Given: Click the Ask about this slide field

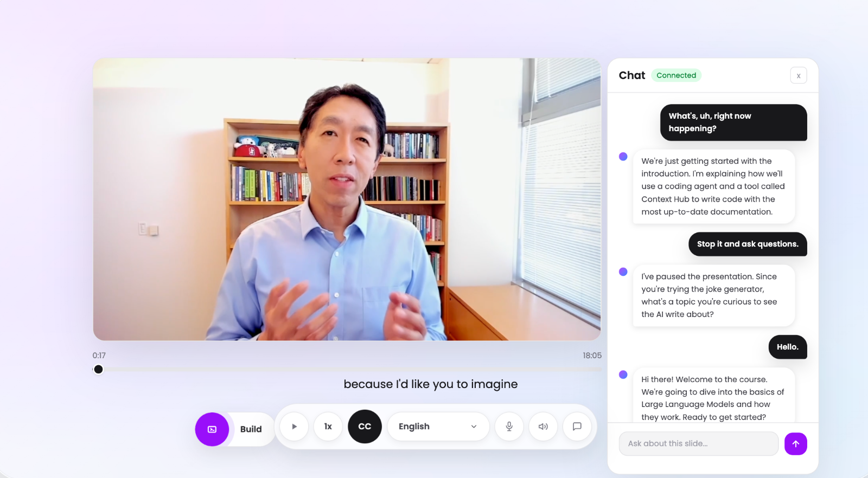Looking at the screenshot, I should (699, 443).
